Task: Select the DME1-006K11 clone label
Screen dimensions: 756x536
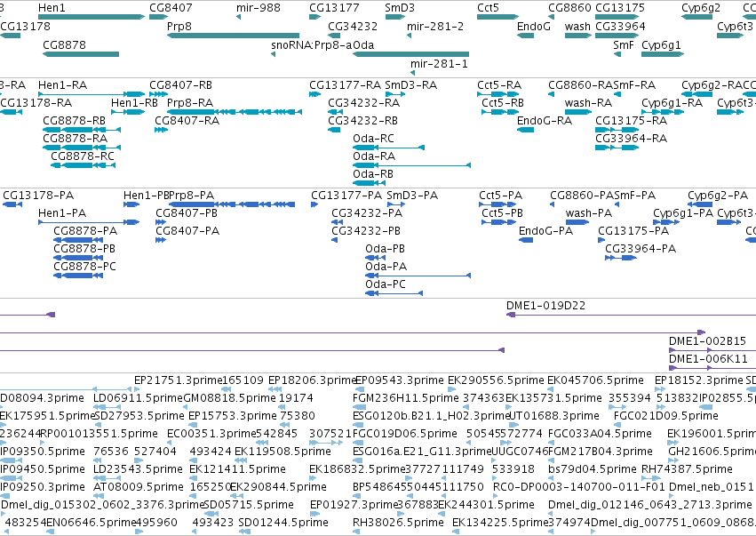Action: 708,359
